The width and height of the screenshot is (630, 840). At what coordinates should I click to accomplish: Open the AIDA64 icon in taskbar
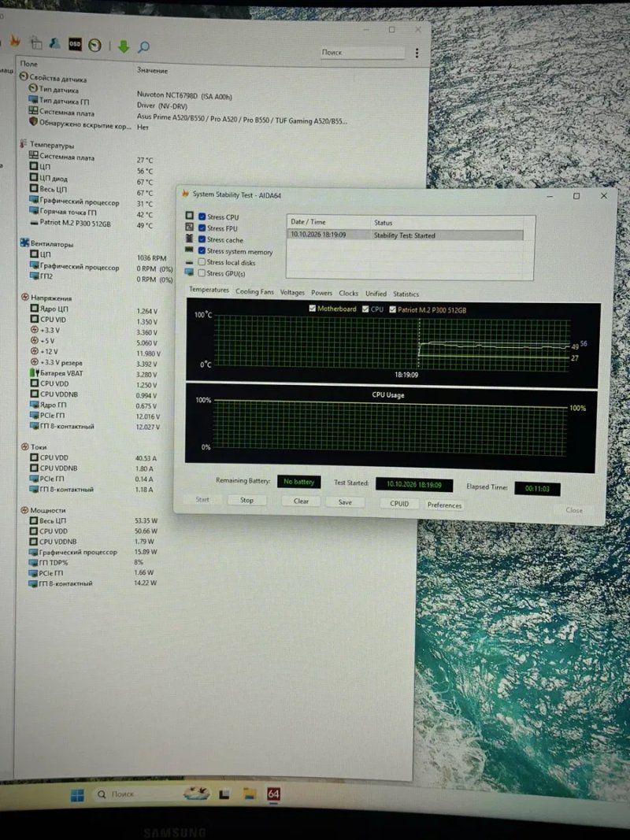pyautogui.click(x=274, y=794)
